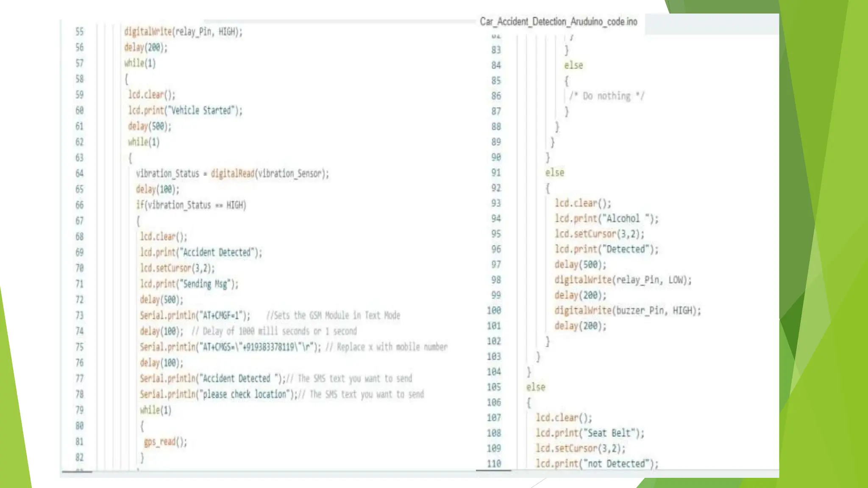Click line number 73 in left pane
868x488 pixels.
(79, 316)
